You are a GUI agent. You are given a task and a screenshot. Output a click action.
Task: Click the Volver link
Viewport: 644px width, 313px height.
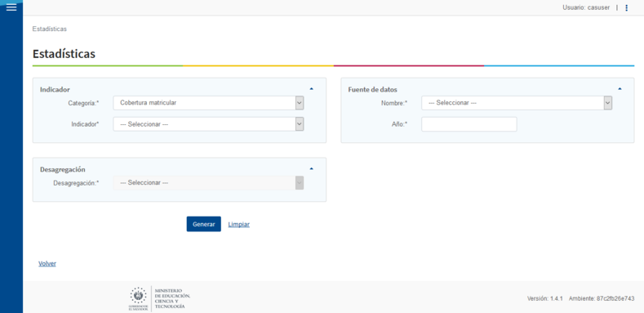pyautogui.click(x=47, y=264)
